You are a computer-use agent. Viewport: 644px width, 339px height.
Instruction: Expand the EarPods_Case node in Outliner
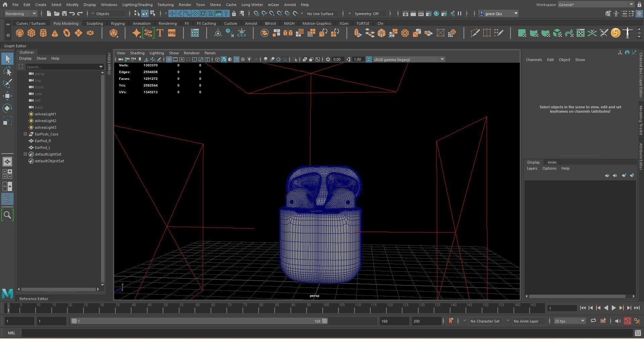point(25,134)
